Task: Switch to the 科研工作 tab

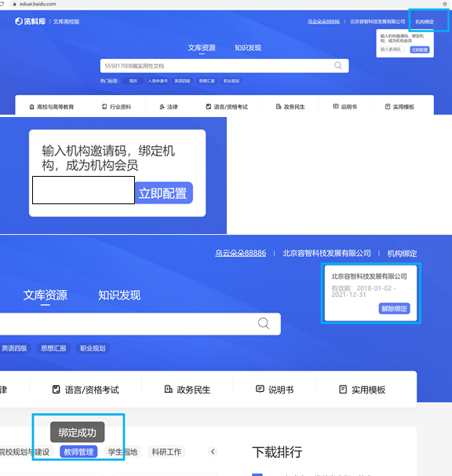Action: click(166, 452)
